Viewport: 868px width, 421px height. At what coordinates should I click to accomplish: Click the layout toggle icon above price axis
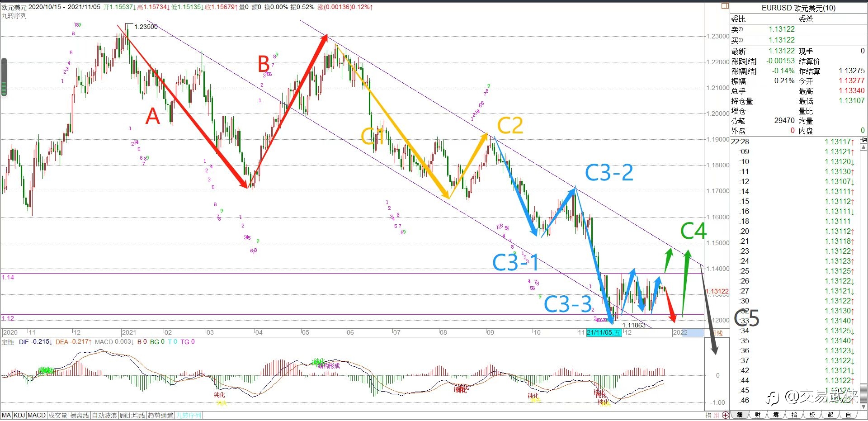[725, 6]
